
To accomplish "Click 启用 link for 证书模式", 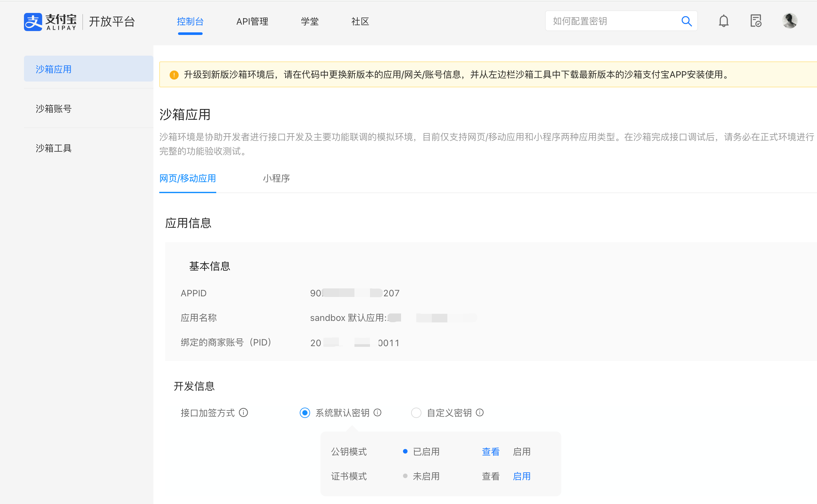I will tap(521, 476).
